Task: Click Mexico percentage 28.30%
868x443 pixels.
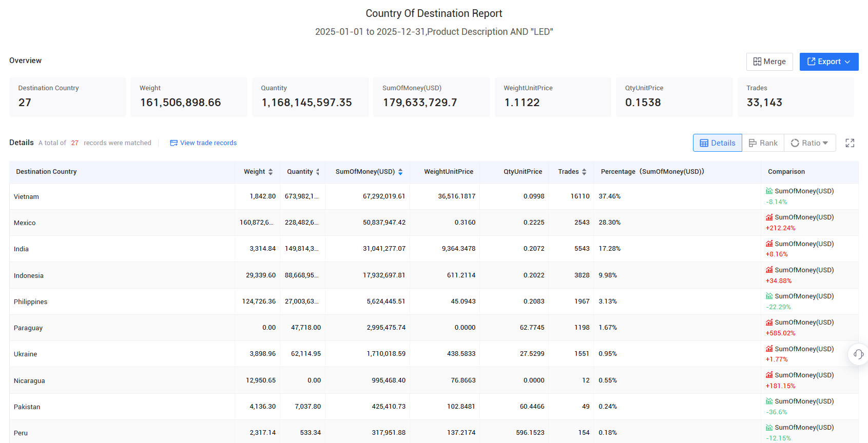Action: (610, 223)
